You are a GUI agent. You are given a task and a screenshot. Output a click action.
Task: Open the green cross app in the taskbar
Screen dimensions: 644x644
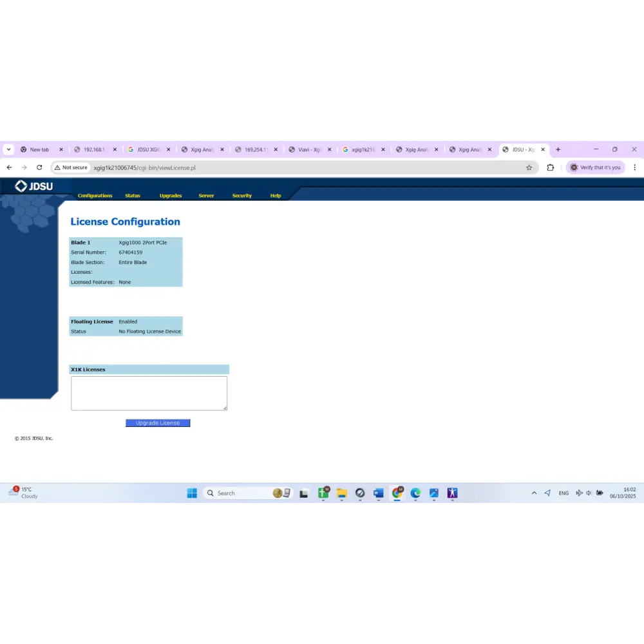pos(324,493)
